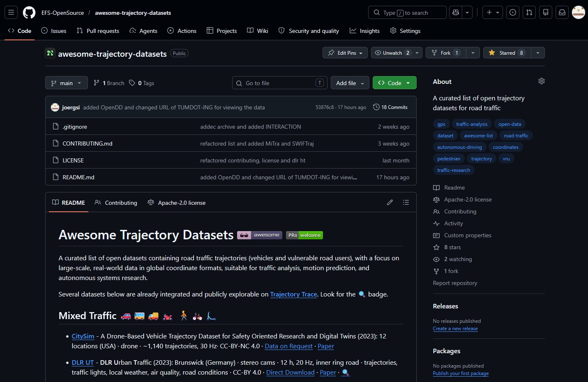Click the awesome badge in README title

[x=260, y=235]
